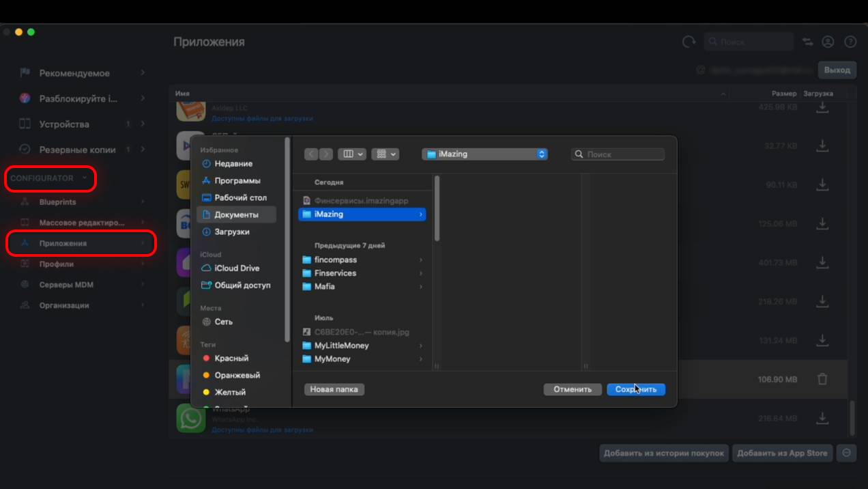Delete the 106.90 MB app with trash icon
This screenshot has height=489, width=868.
point(822,379)
